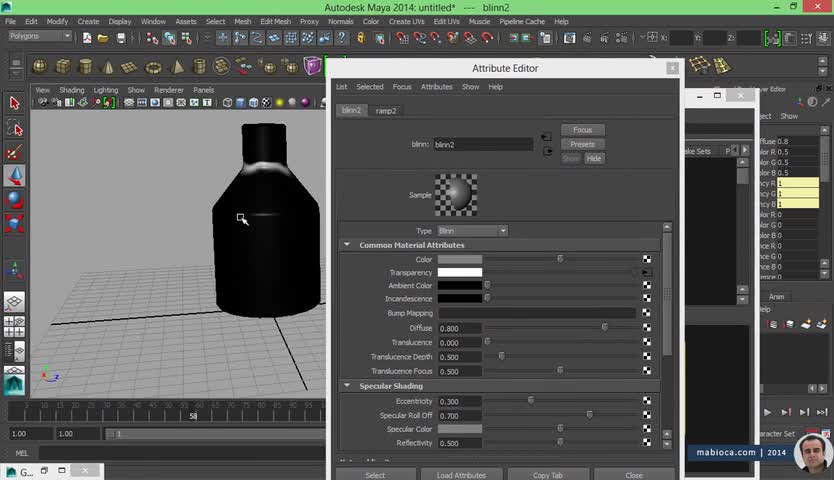Click the Eccentricity value field

coord(459,401)
